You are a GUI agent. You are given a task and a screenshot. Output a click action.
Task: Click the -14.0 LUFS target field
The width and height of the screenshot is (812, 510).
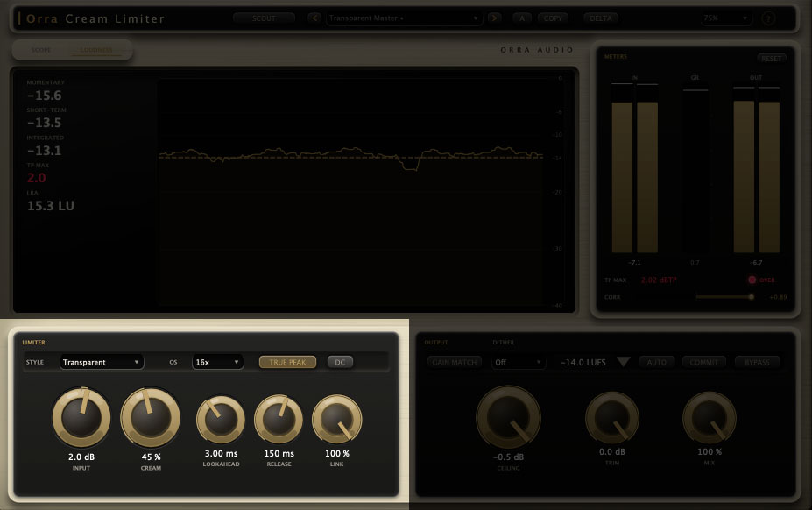point(583,362)
